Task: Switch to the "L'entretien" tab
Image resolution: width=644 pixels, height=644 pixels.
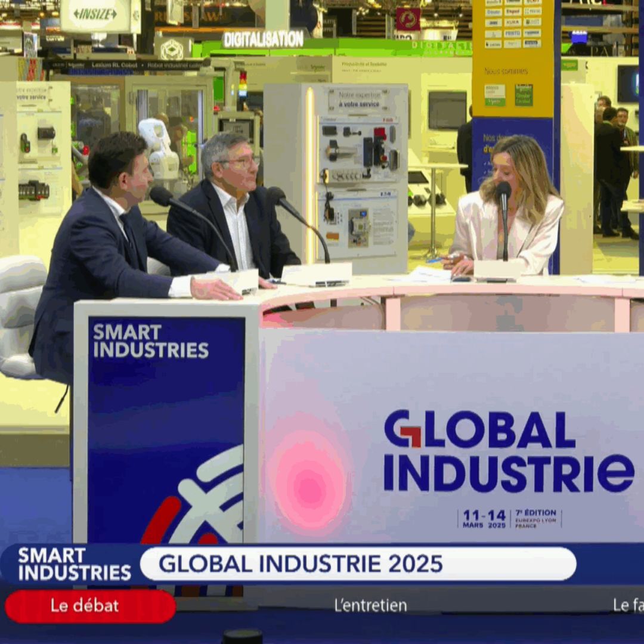Action: point(370,605)
